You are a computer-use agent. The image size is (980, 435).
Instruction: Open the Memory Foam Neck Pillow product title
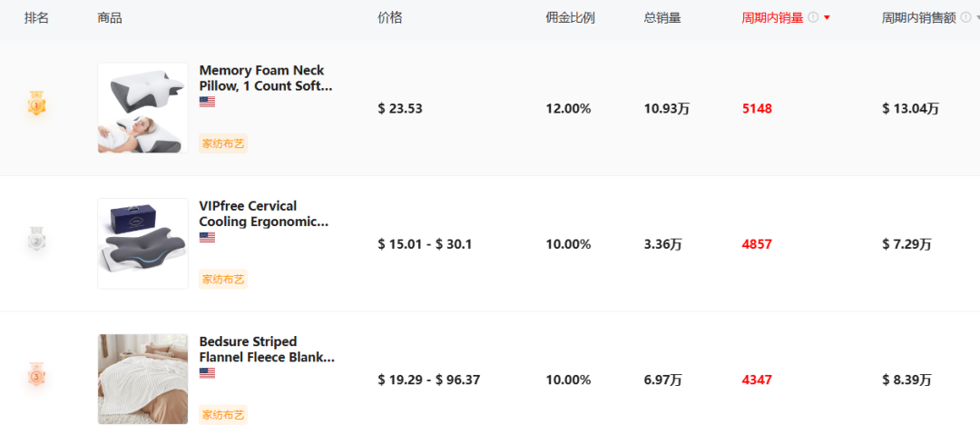(266, 78)
